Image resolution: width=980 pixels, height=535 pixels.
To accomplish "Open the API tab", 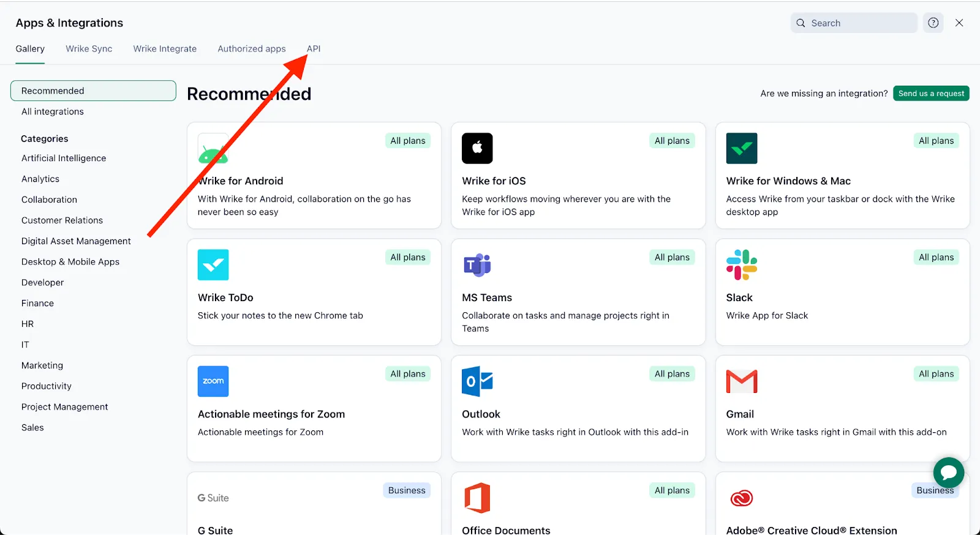I will [x=314, y=49].
